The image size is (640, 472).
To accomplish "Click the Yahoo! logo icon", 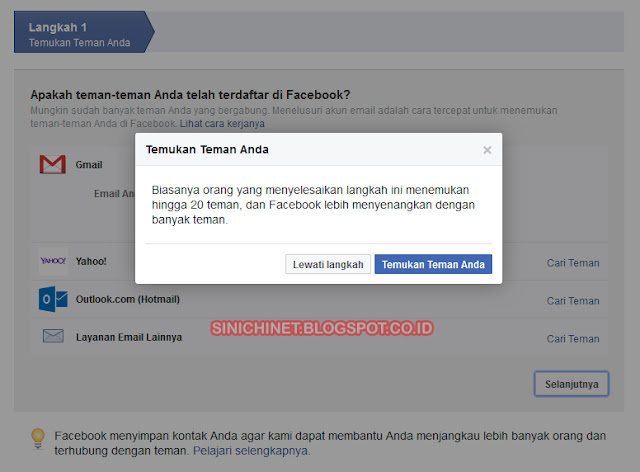I will point(53,260).
